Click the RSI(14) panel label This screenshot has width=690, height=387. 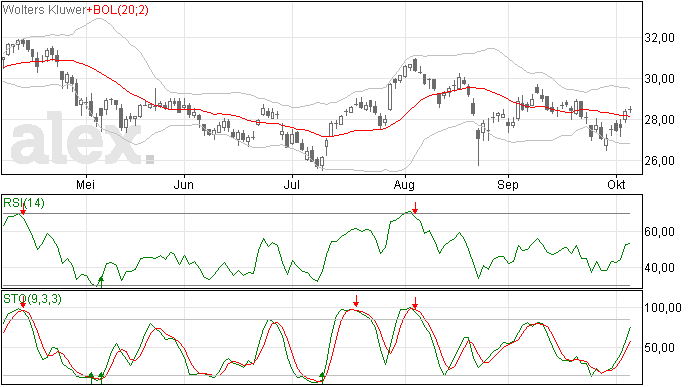[24, 203]
